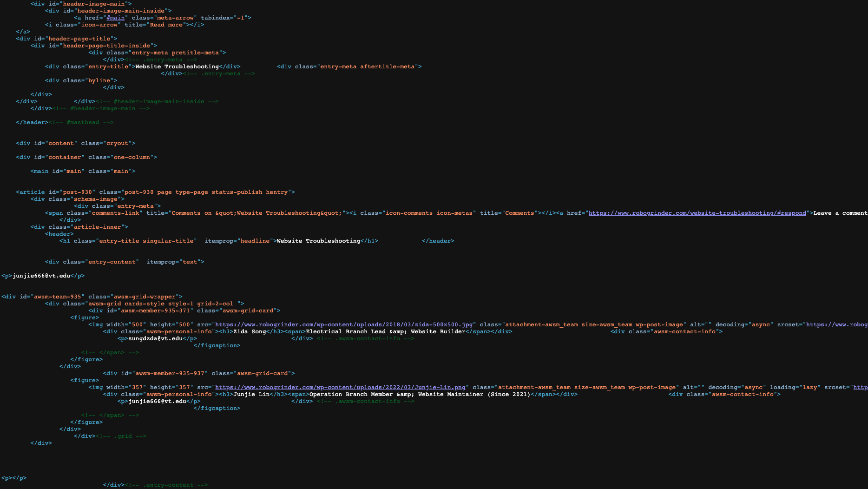
Task: Click Website Troubleshooting in the entry-title div
Action: pos(177,66)
